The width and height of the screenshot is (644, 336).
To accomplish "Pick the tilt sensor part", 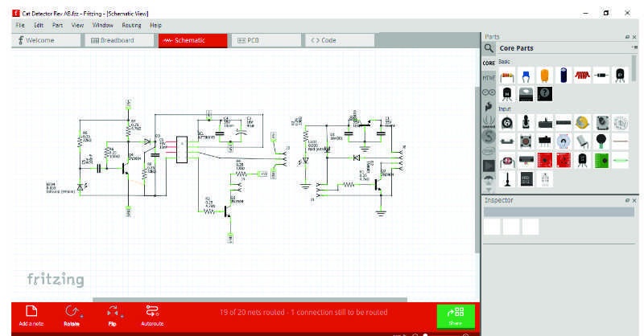I will point(582,141).
